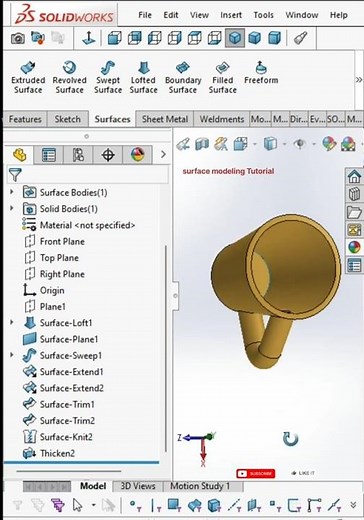Select the Revolved Surface tool

69,77
